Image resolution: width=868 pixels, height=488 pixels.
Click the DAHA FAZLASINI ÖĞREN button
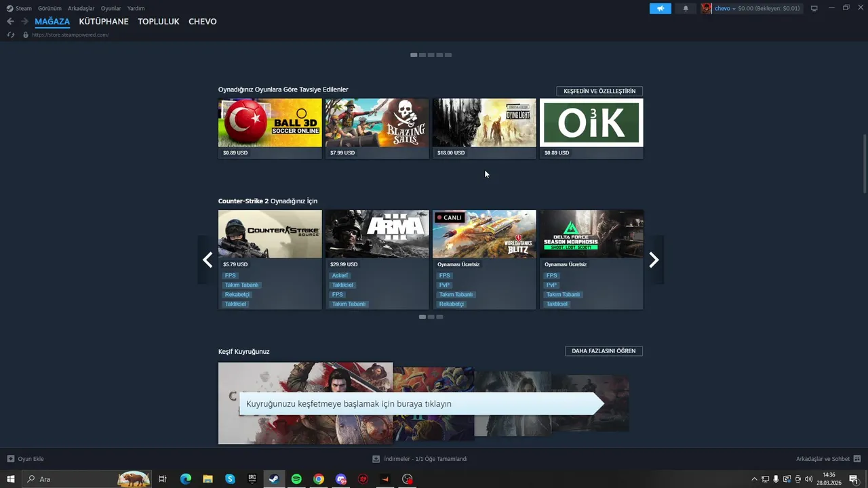click(x=604, y=351)
